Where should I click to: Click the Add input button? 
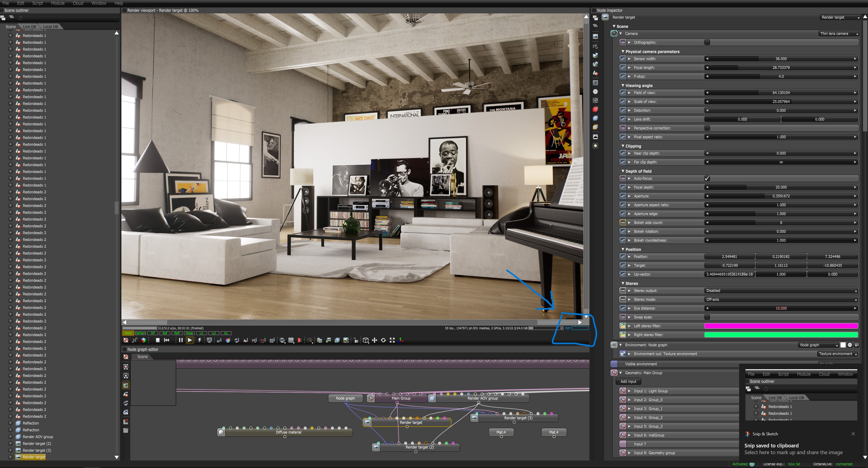pos(628,381)
